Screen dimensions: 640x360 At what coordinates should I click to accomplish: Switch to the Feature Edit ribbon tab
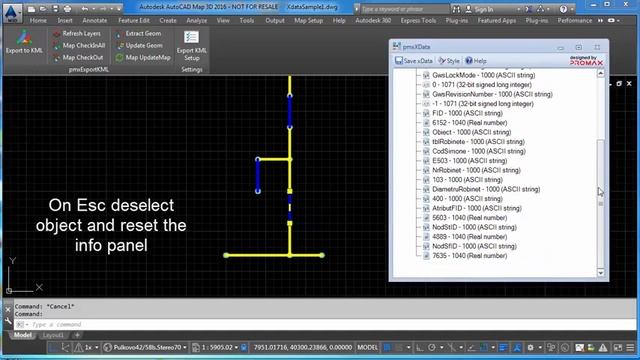[134, 20]
